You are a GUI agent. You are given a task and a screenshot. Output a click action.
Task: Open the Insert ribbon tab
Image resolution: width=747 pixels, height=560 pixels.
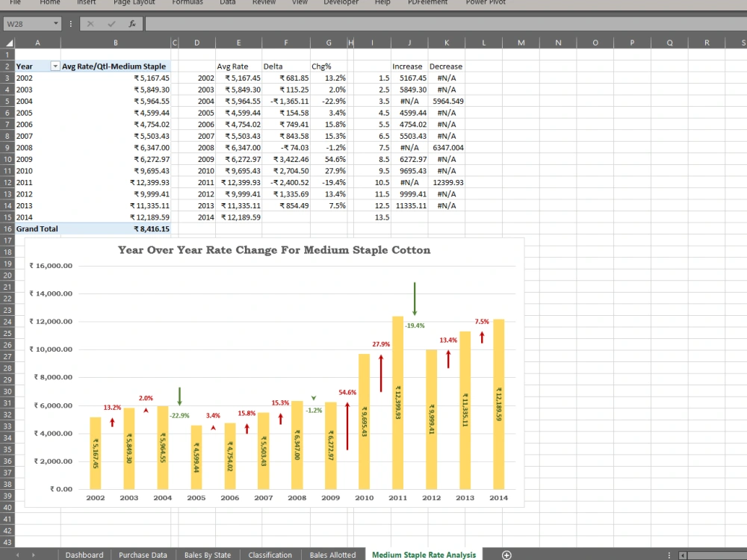(x=86, y=2)
